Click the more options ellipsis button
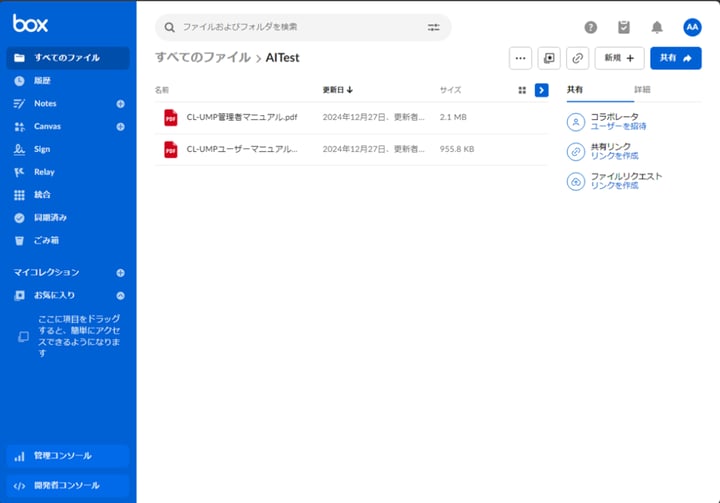Screen dimensions: 720x503 tap(520, 58)
